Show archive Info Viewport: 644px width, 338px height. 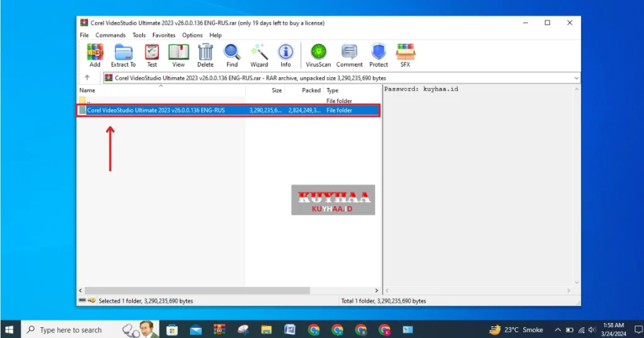tap(286, 55)
